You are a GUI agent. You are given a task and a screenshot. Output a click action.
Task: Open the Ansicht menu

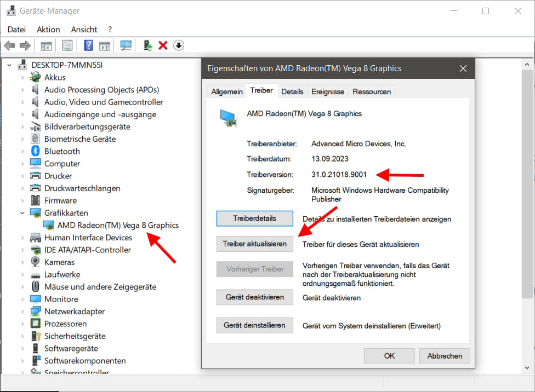pos(84,30)
